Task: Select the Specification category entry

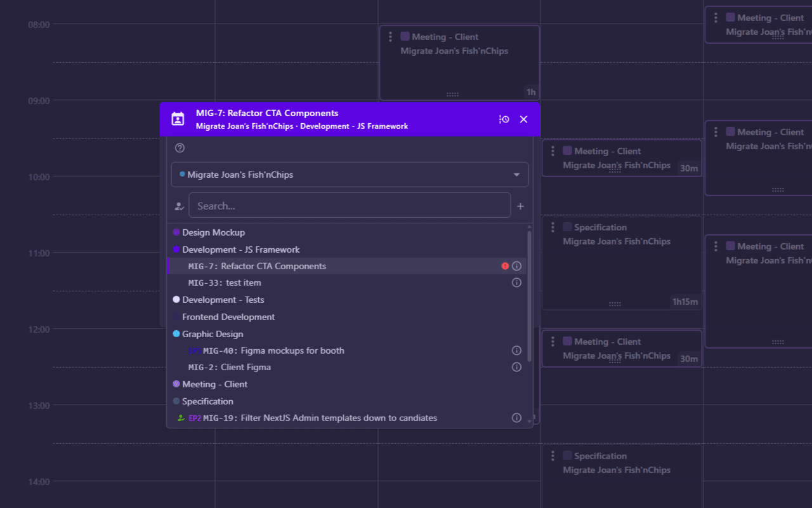Action: tap(207, 401)
